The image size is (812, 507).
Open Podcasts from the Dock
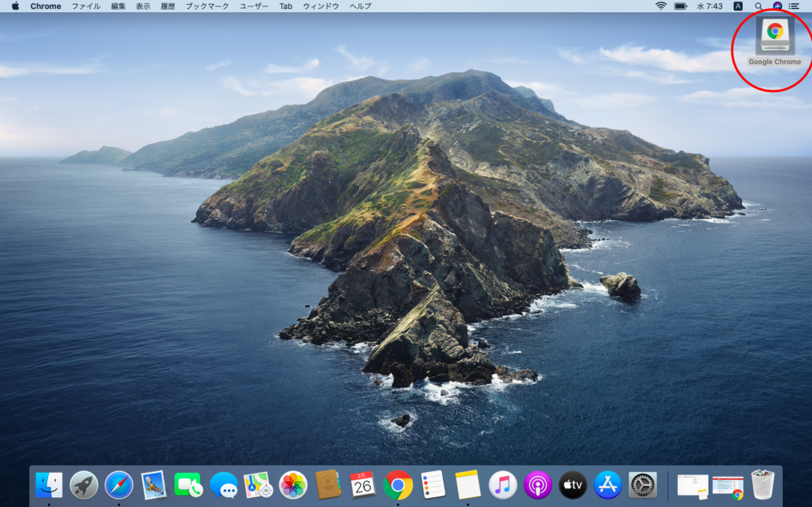point(537,485)
